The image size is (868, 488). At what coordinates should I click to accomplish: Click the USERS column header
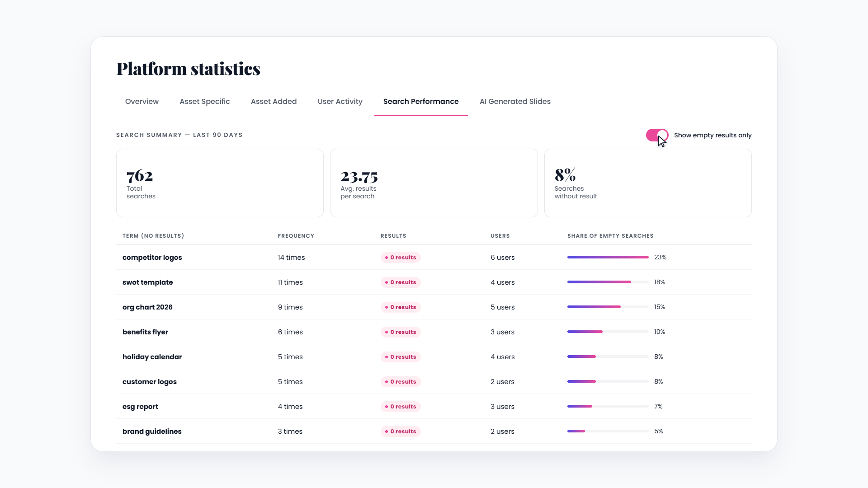[x=500, y=236]
